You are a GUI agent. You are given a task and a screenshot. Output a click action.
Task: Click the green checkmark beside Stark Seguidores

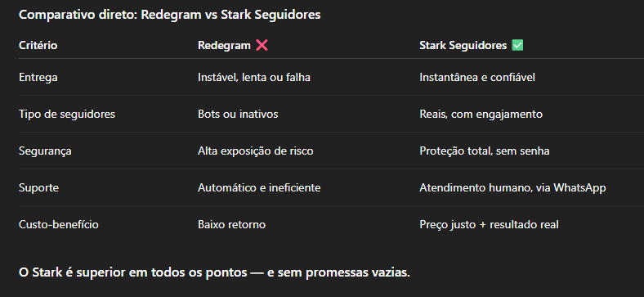(x=517, y=45)
